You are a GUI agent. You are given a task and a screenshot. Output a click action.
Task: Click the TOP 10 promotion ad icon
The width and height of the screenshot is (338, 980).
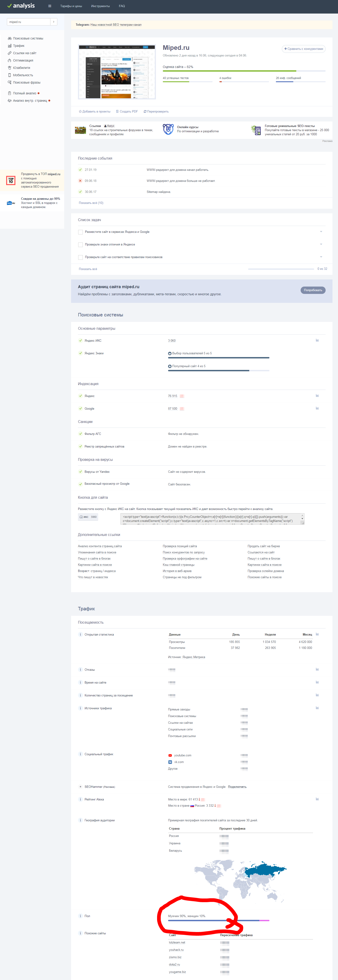tap(11, 180)
